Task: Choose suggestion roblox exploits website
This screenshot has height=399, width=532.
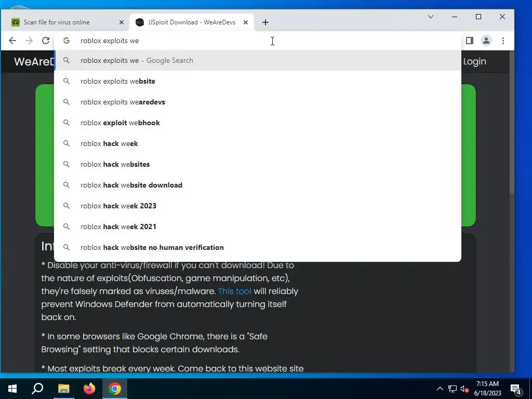Action: [x=258, y=81]
